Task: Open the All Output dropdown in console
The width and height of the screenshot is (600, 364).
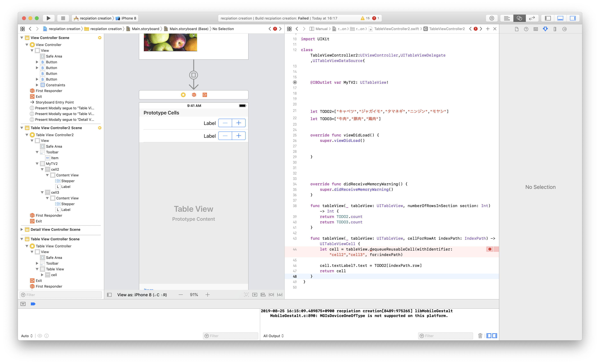Action: coord(273,336)
